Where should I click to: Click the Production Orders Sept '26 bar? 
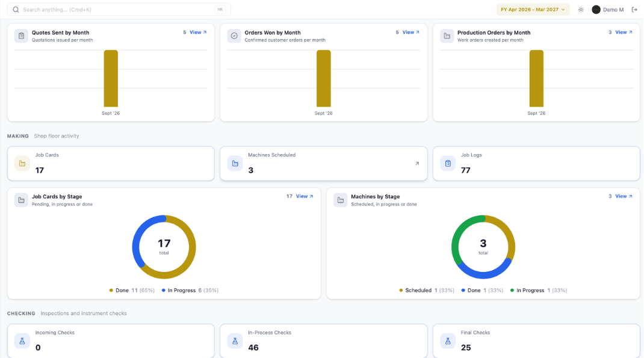(x=536, y=78)
